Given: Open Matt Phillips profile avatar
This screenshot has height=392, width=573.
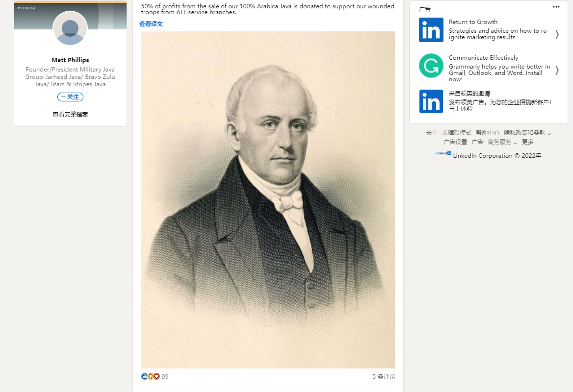Looking at the screenshot, I should (x=70, y=28).
